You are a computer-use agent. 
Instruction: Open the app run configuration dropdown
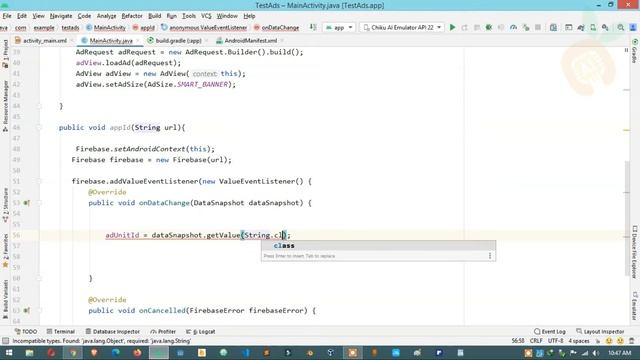pos(339,27)
